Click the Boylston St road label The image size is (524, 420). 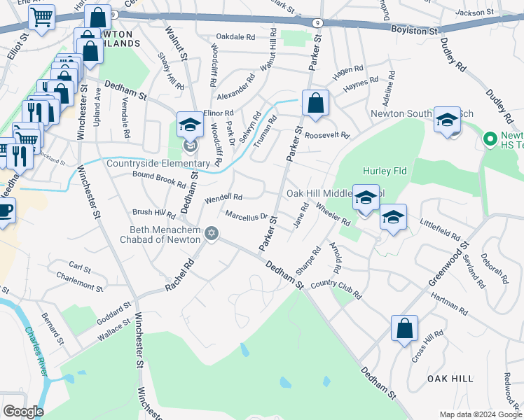(x=414, y=30)
